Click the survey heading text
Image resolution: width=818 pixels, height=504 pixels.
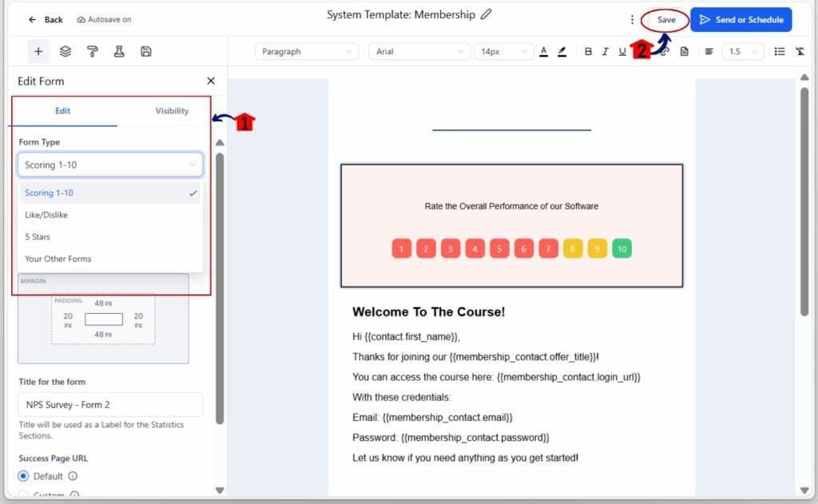click(x=511, y=206)
